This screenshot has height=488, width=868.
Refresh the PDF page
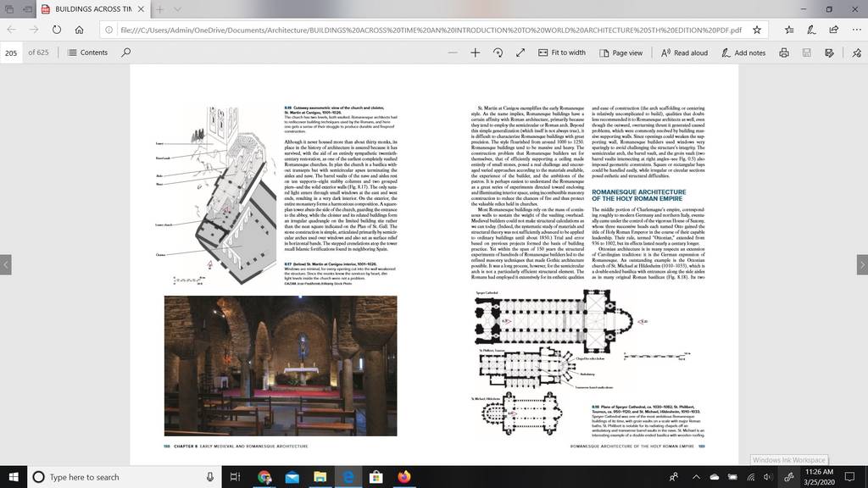tap(57, 30)
